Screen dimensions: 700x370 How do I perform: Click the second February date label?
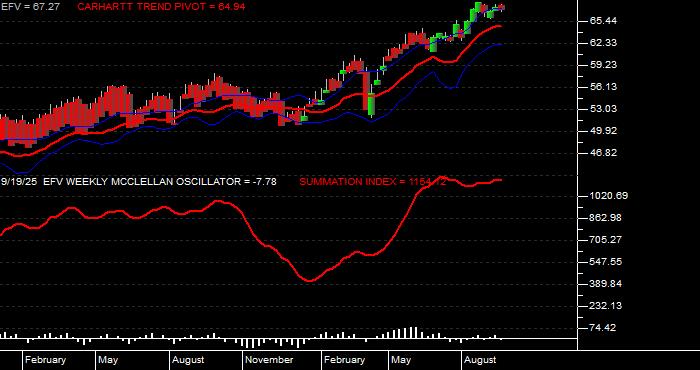pyautogui.click(x=345, y=360)
